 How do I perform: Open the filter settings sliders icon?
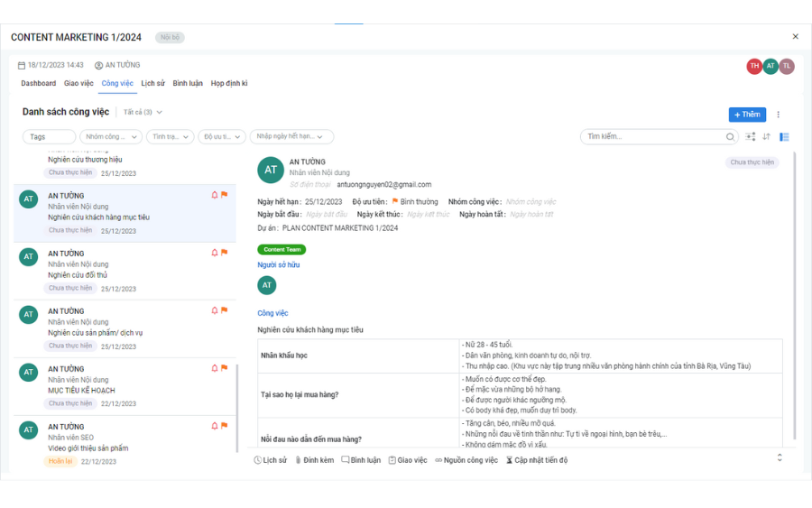point(750,137)
